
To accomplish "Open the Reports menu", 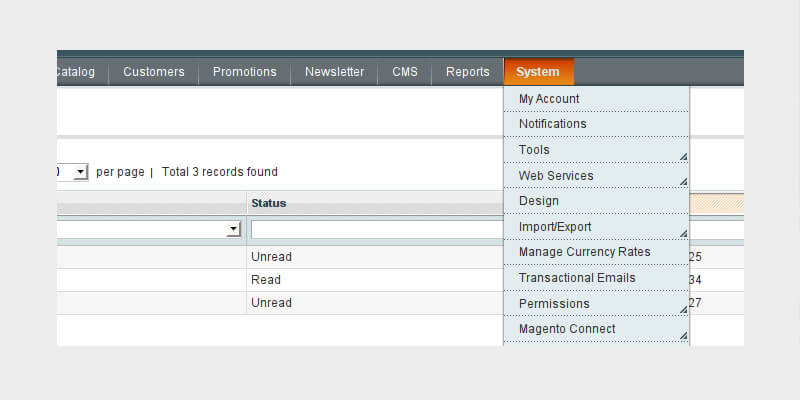I will pos(468,72).
